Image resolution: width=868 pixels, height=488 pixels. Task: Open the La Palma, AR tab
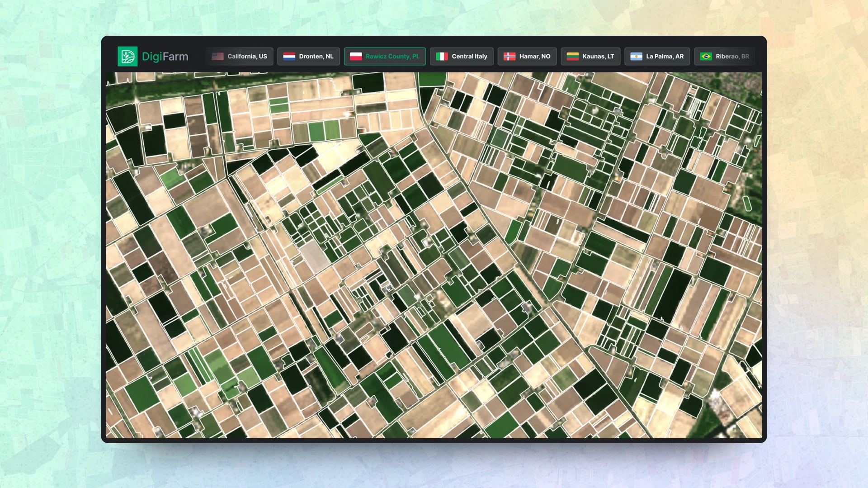pos(657,57)
